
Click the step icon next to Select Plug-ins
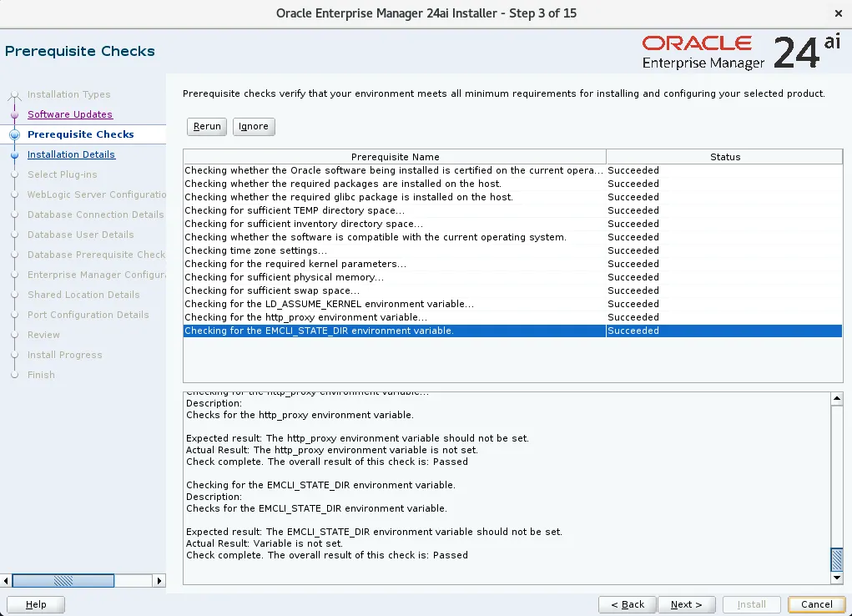tap(17, 174)
